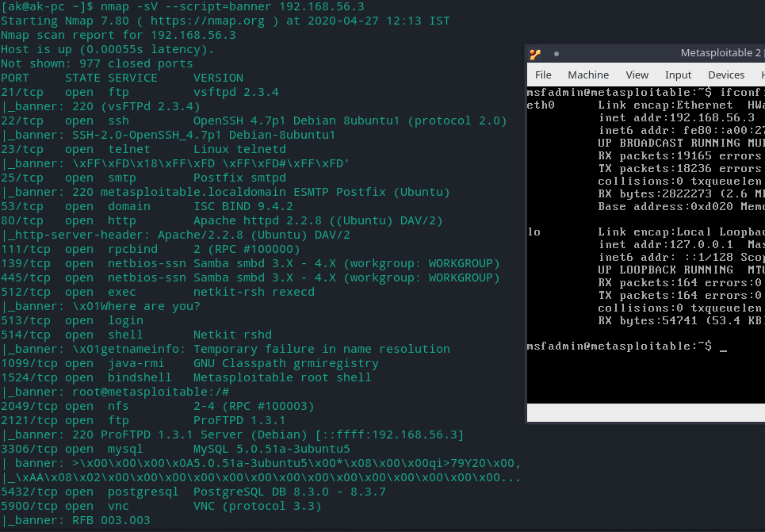The width and height of the screenshot is (765, 532).
Task: Click the dot button beside the VirtualBox title icon
Action: [557, 54]
